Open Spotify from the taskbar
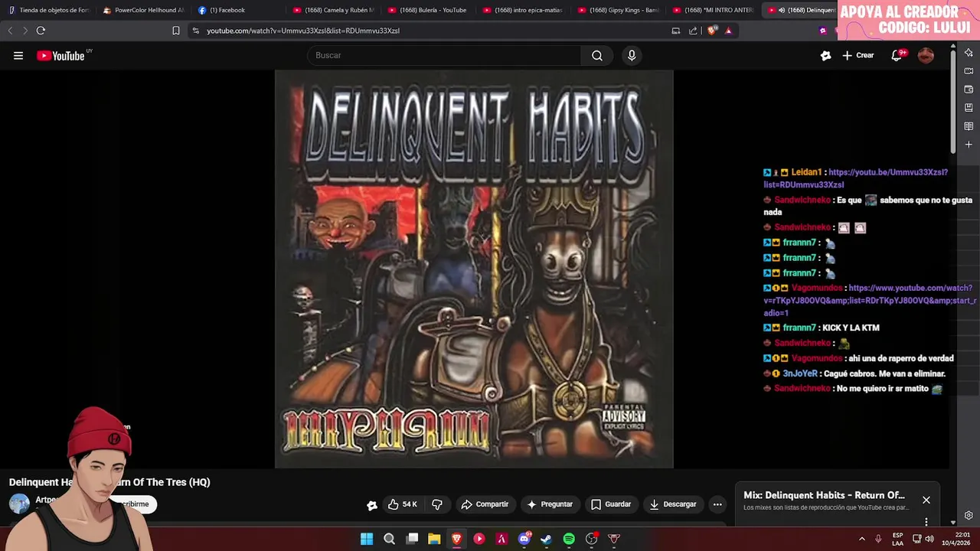This screenshot has height=551, width=980. (x=569, y=539)
